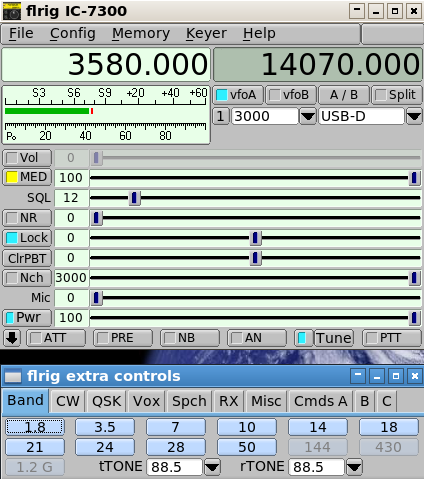Select the vfoB toggle
This screenshot has width=424, height=479.
pos(290,95)
